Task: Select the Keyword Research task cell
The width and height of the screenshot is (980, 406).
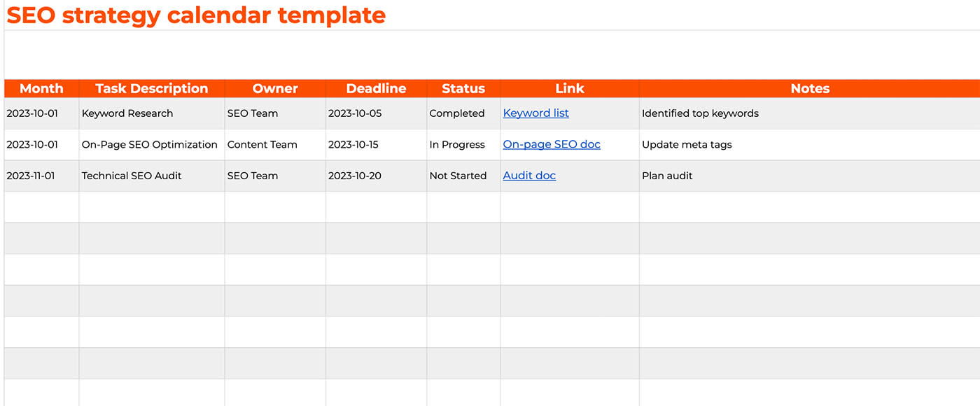Action: 127,113
